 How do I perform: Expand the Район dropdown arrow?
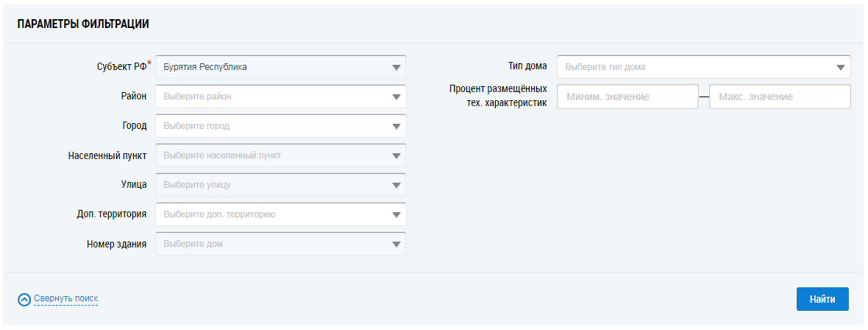tap(396, 96)
